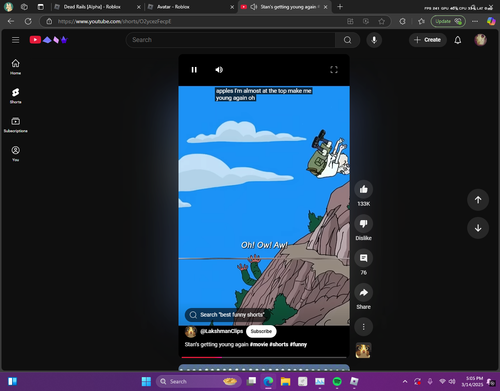500x391 pixels.
Task: Open the YouTube hamburger guide menu
Action: point(15,40)
